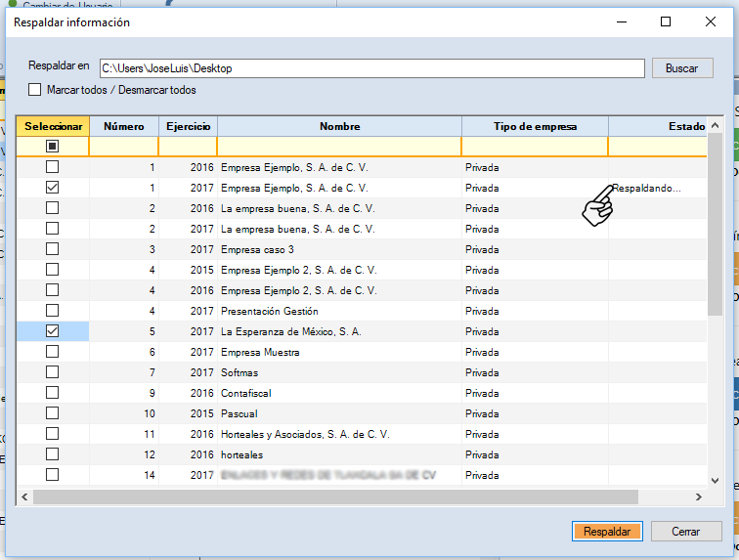739x560 pixels.
Task: Sort by Nombre column header
Action: [339, 126]
